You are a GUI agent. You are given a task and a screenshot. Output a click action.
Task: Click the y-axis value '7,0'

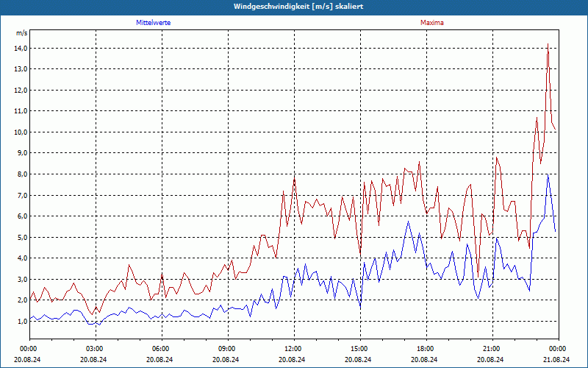point(22,195)
